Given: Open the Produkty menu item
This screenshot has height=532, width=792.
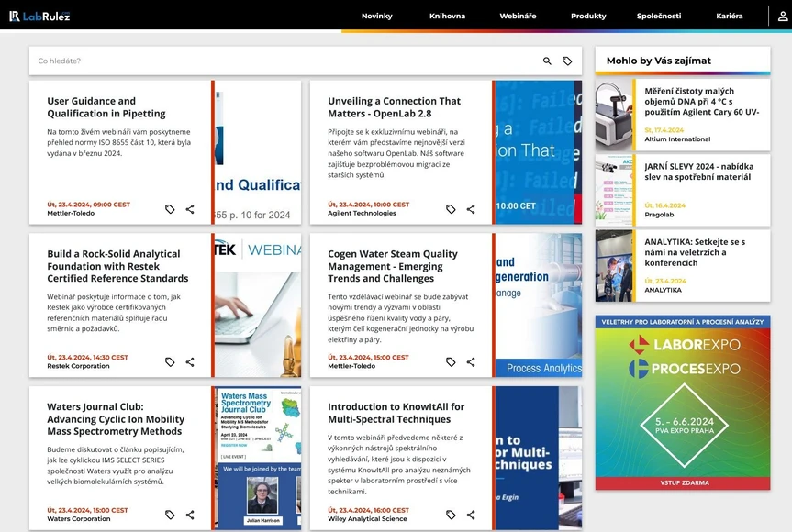Looking at the screenshot, I should [587, 16].
